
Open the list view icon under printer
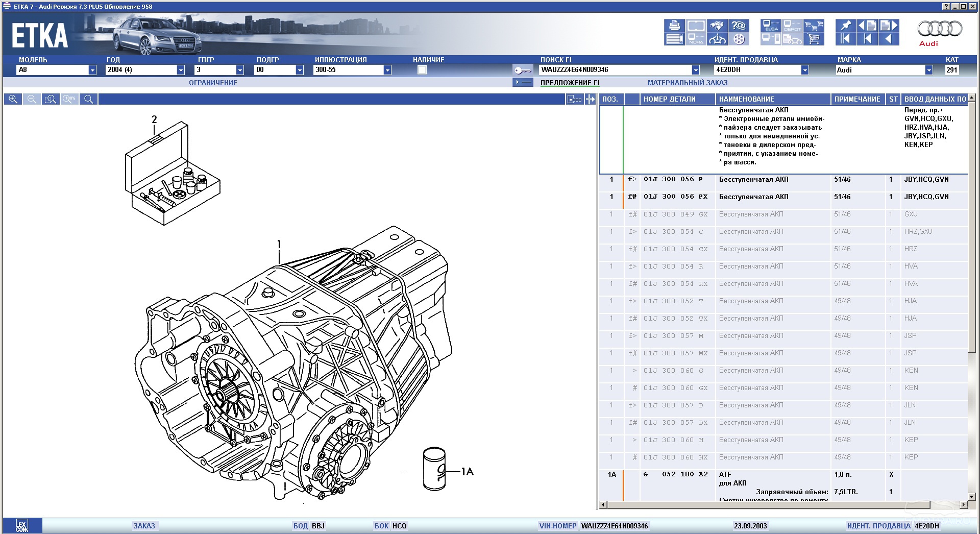[674, 39]
